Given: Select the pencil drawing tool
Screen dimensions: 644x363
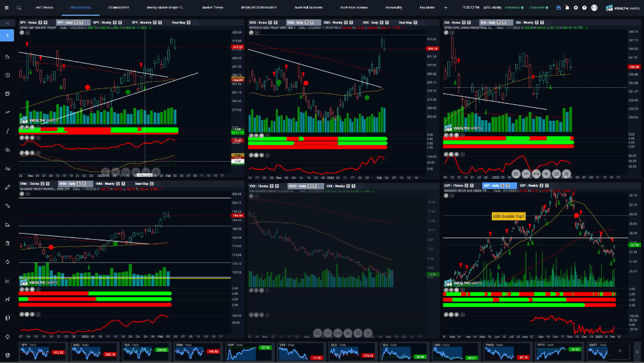Looking at the screenshot, I should pyautogui.click(x=7, y=187).
